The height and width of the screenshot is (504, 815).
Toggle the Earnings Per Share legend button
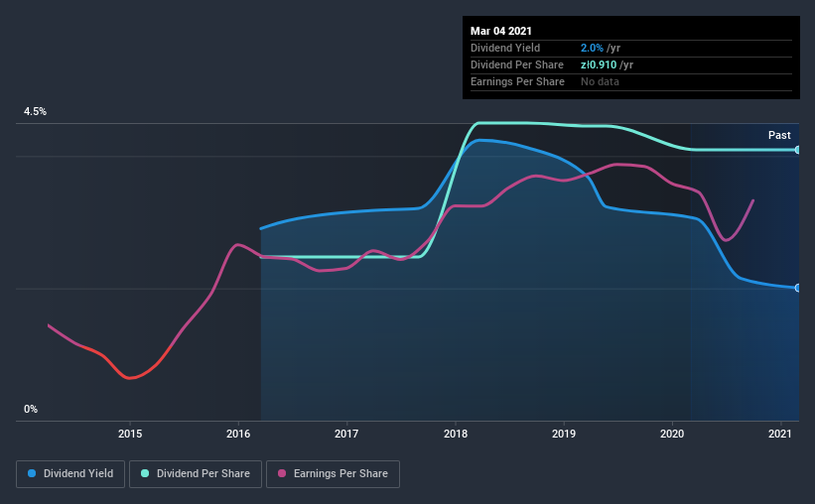coord(333,474)
